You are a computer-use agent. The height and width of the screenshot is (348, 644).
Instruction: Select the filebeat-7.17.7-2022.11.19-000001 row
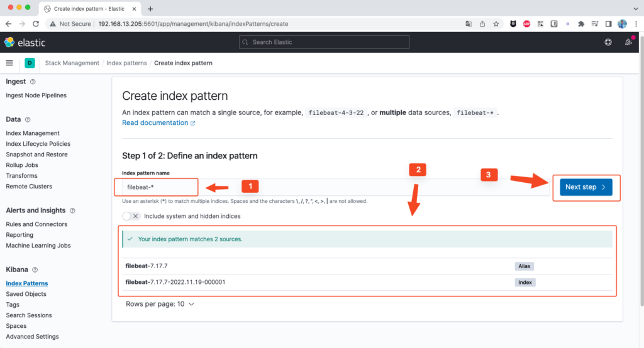pyautogui.click(x=367, y=282)
